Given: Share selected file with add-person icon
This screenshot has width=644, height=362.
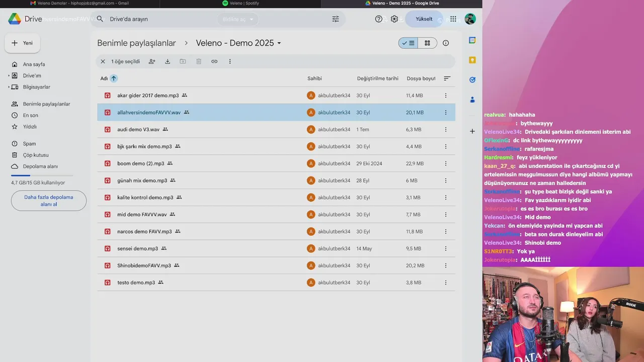Looking at the screenshot, I should coord(152,61).
